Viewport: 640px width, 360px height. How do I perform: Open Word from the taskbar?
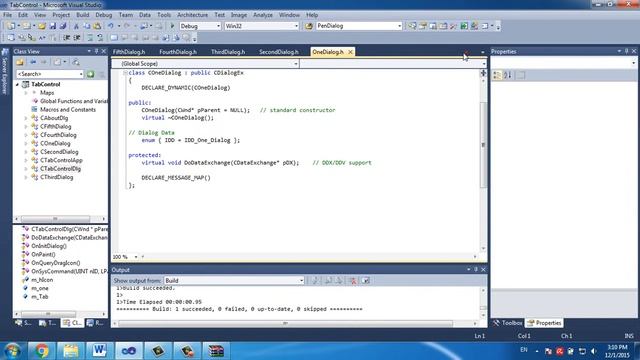99,351
